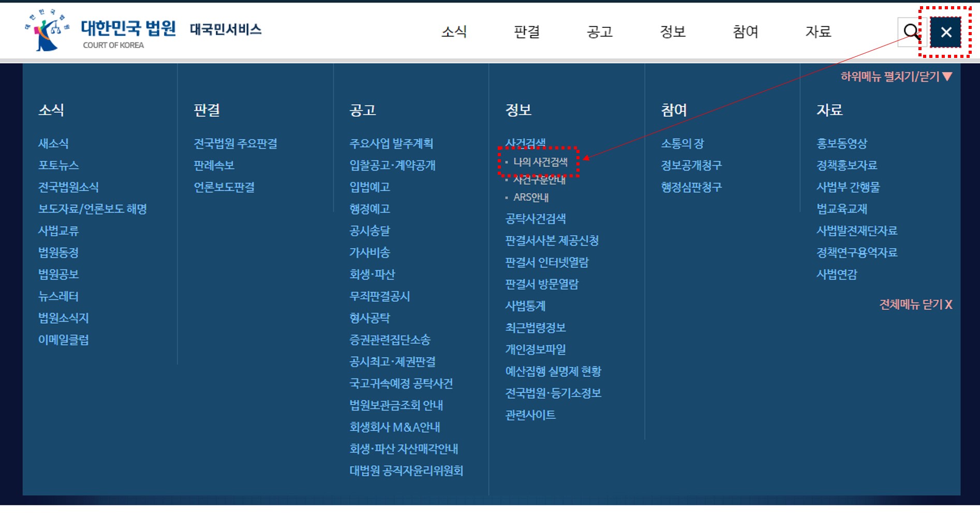Image resolution: width=980 pixels, height=517 pixels.
Task: Open 법원공보 link
Action: point(58,275)
